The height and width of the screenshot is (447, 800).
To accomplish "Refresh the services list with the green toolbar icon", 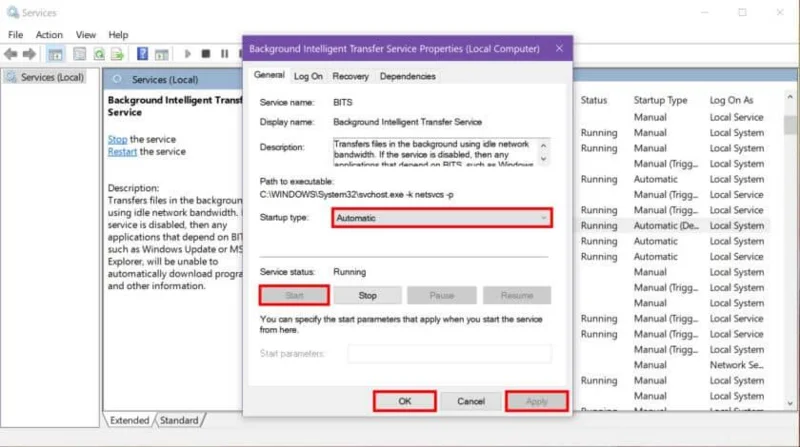I will tap(99, 54).
